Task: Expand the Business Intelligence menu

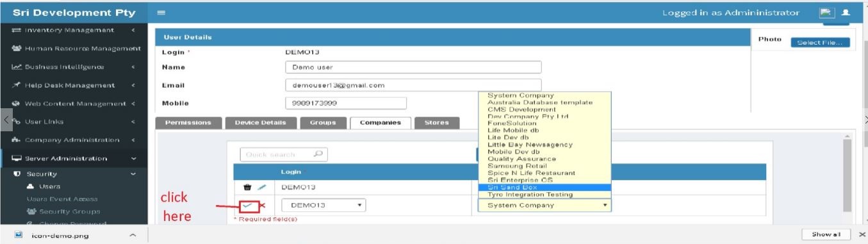Action: pos(133,67)
